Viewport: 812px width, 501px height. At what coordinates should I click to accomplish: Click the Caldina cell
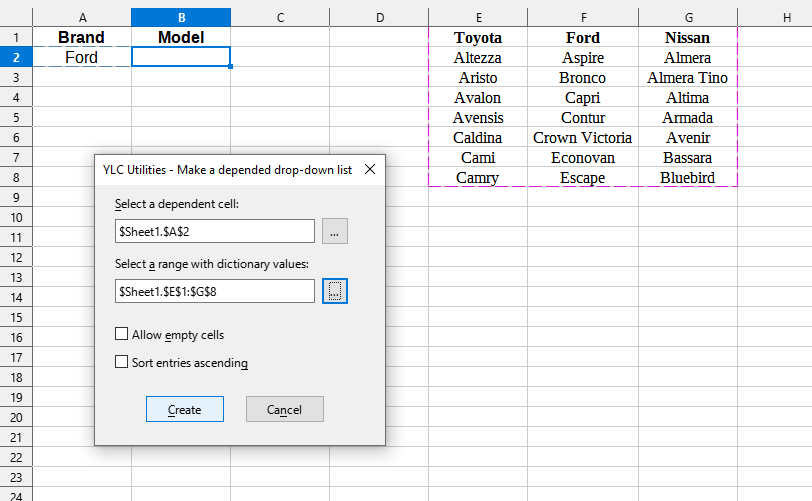coord(478,137)
